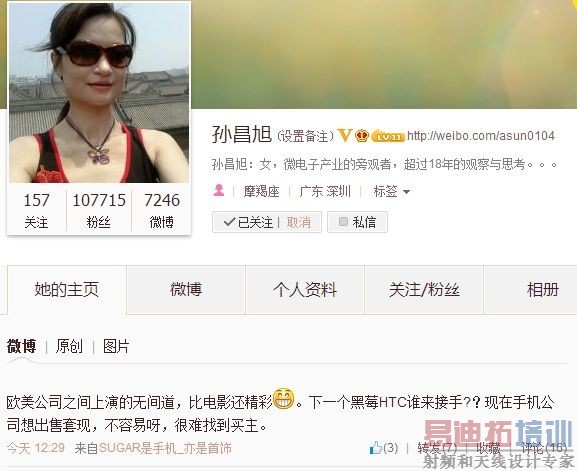Click the grinning emoji in the post

point(284,399)
